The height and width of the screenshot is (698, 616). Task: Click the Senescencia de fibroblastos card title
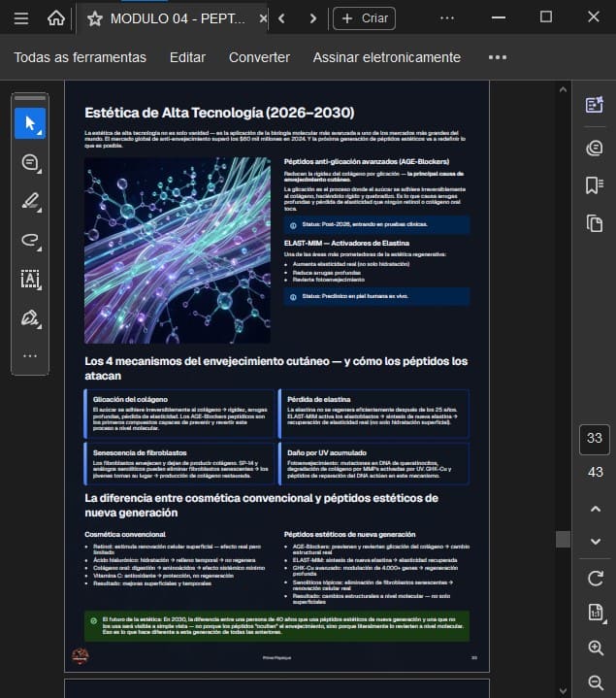[x=140, y=452]
